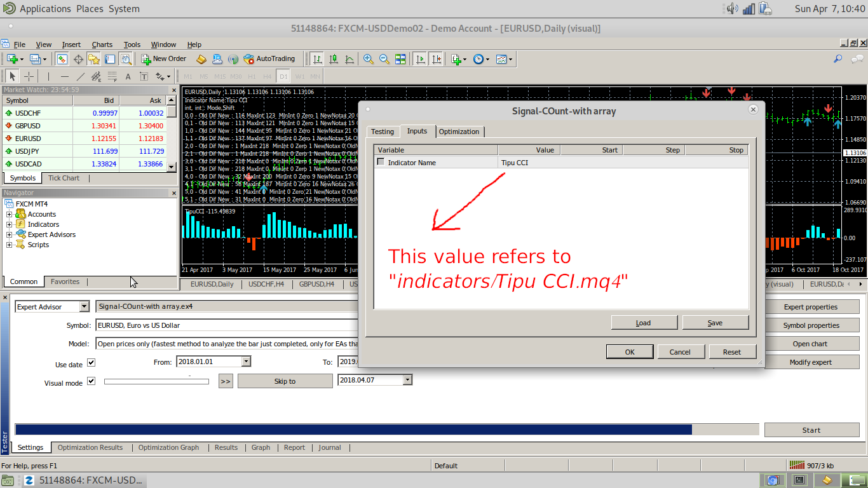This screenshot has width=868, height=488.
Task: Click the search magnifier icon at top right
Action: pos(838,59)
